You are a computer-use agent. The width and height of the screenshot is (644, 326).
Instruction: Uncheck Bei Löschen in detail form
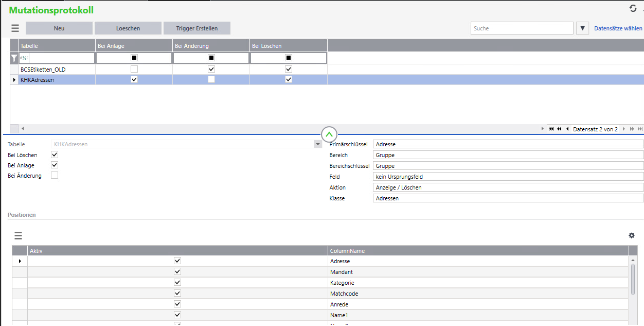pos(55,155)
